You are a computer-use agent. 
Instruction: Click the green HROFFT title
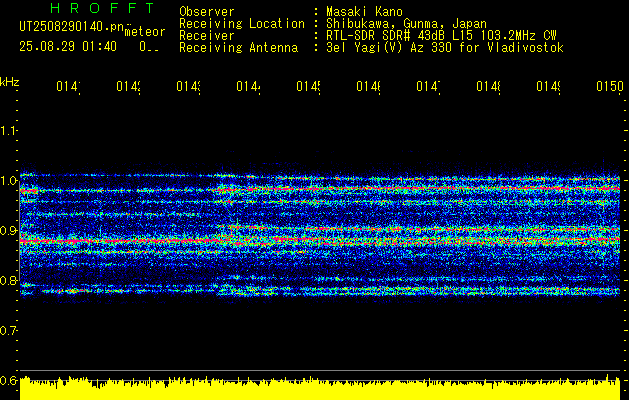(x=102, y=8)
